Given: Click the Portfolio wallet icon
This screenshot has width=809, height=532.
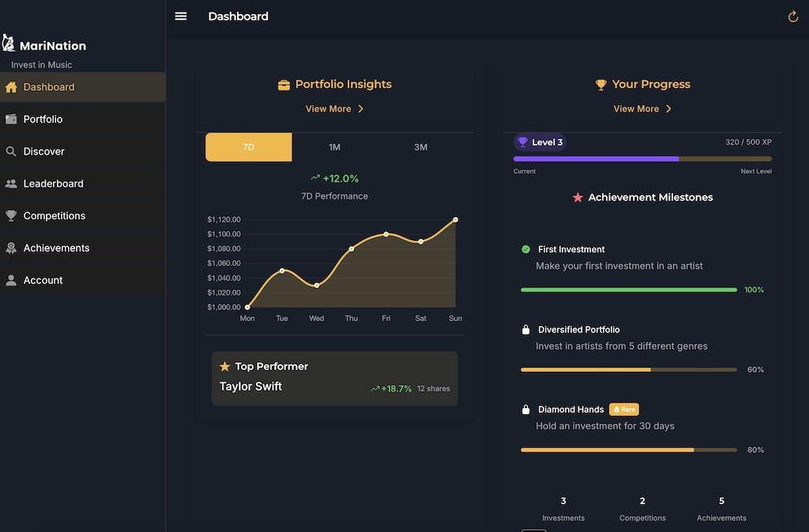Looking at the screenshot, I should [11, 119].
